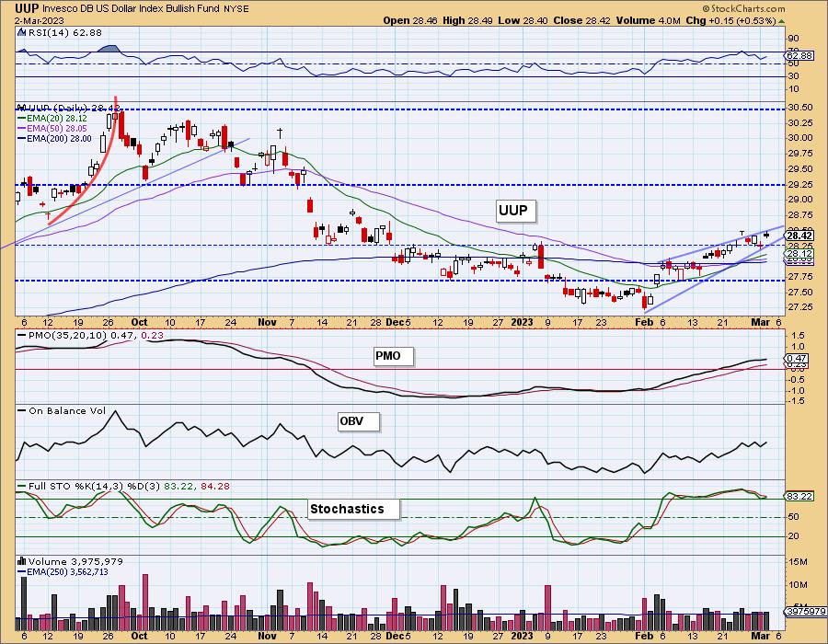
Task: Select the blue EMA(250) volume legend swatch
Action: [22, 571]
